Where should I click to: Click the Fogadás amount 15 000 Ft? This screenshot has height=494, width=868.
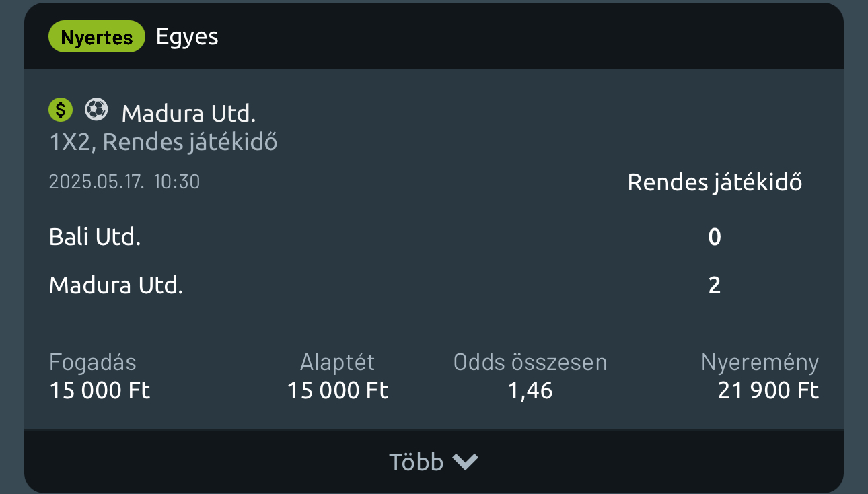tap(100, 391)
